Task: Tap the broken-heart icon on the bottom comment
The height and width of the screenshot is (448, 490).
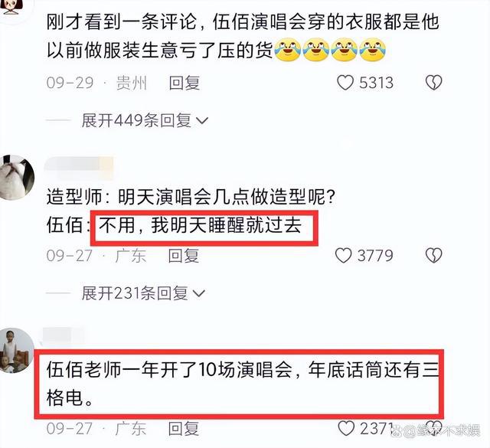Action: pyautogui.click(x=434, y=428)
